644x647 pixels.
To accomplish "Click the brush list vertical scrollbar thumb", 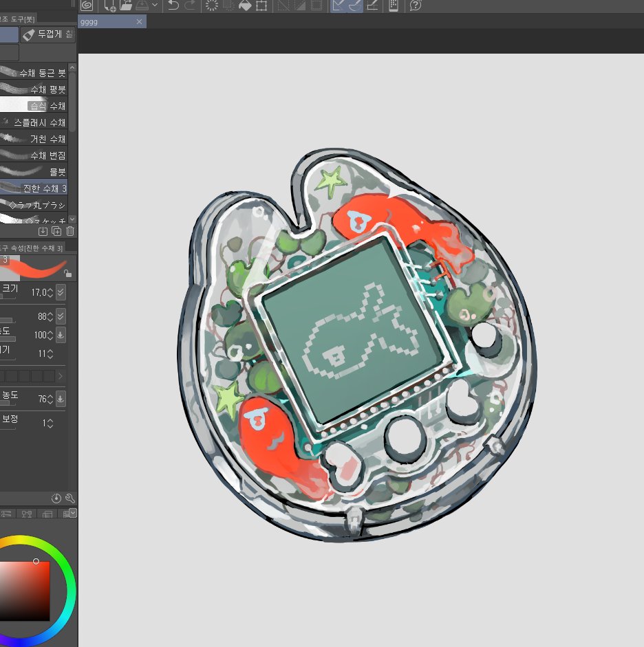I will (72, 101).
